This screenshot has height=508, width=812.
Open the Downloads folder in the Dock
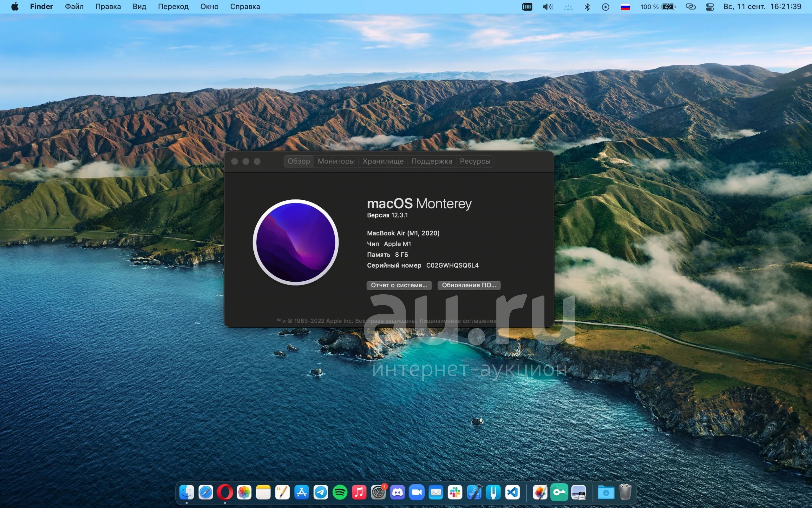click(x=606, y=493)
